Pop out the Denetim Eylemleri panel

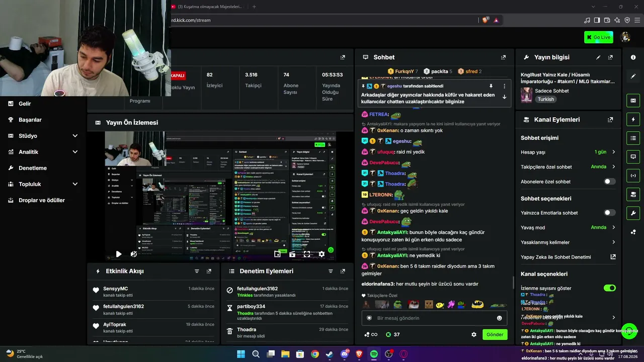343,271
